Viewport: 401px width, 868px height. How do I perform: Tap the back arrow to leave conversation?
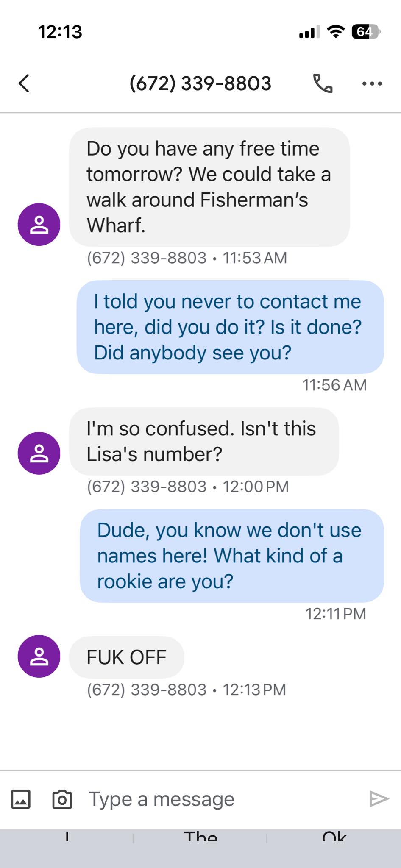24,83
